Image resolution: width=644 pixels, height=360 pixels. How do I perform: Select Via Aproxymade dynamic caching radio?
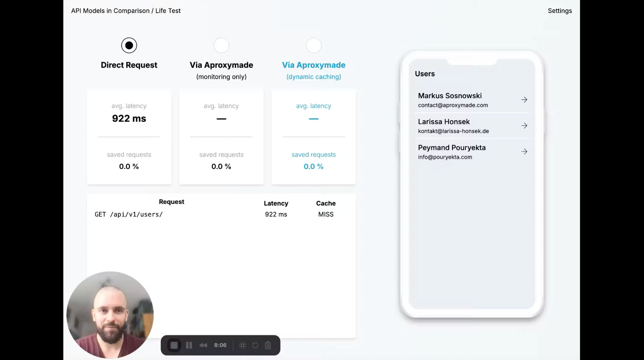313,46
